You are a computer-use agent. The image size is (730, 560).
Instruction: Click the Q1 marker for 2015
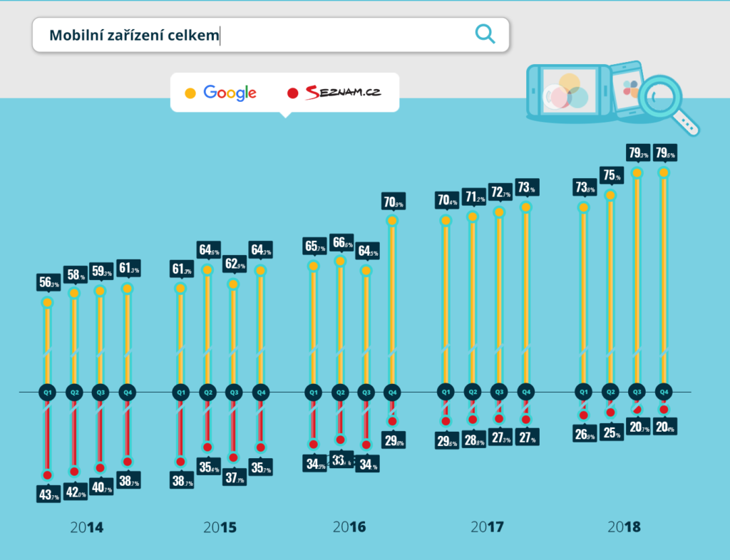tap(181, 393)
